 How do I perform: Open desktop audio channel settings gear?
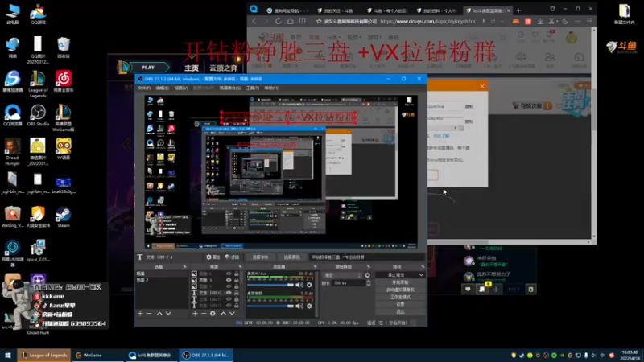pos(309,306)
